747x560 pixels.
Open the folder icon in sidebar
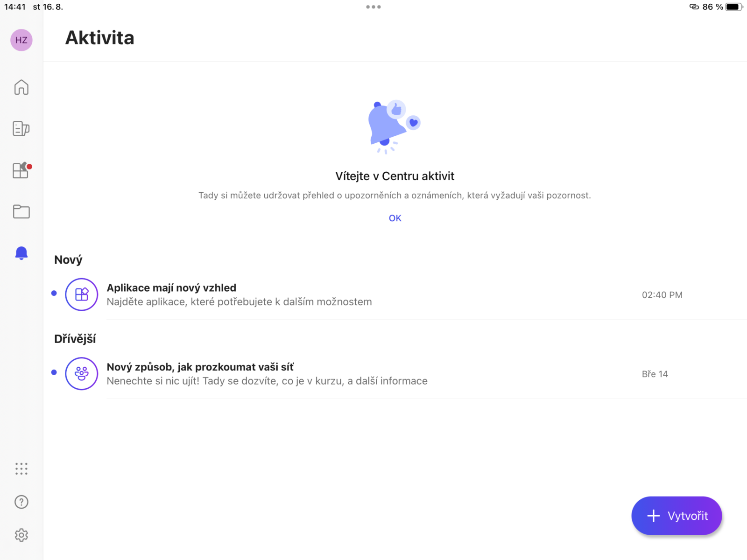tap(21, 212)
